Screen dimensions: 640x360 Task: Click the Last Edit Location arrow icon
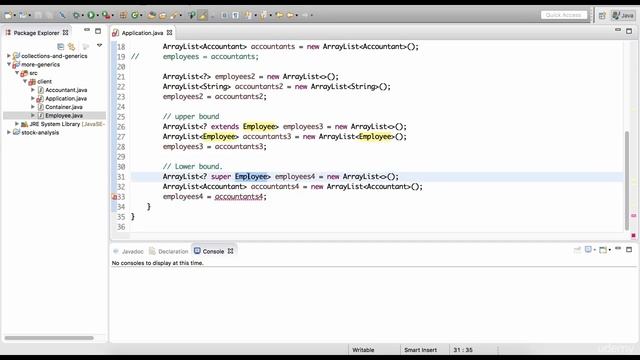(x=279, y=15)
